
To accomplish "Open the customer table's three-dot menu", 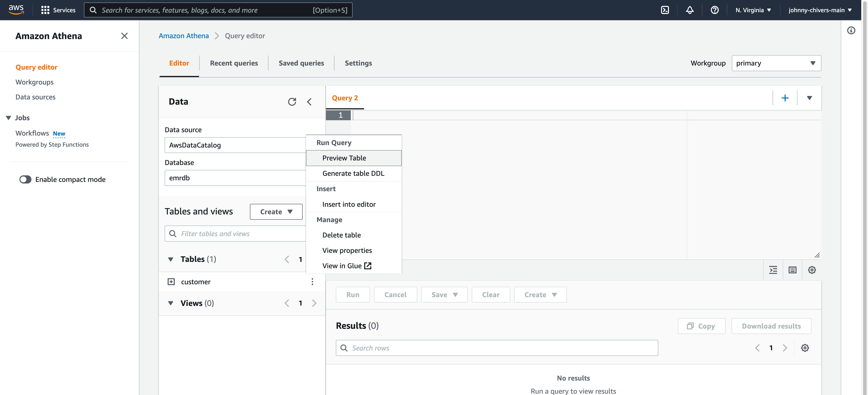I will [312, 282].
